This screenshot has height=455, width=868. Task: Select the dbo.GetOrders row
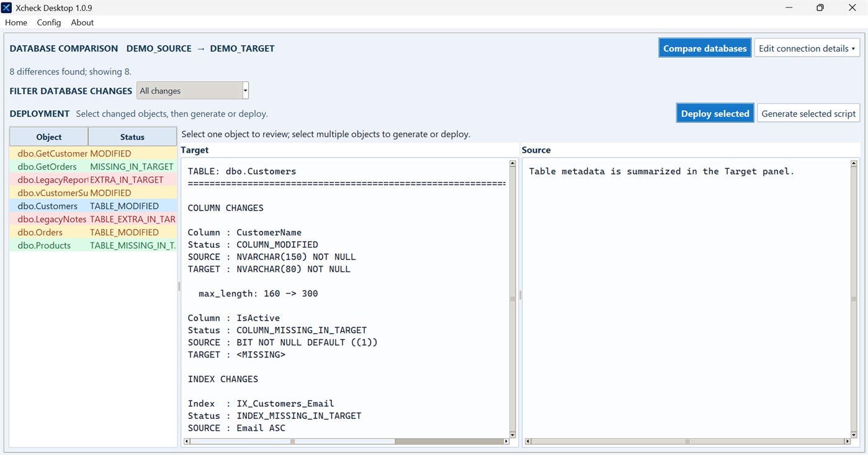[93, 166]
